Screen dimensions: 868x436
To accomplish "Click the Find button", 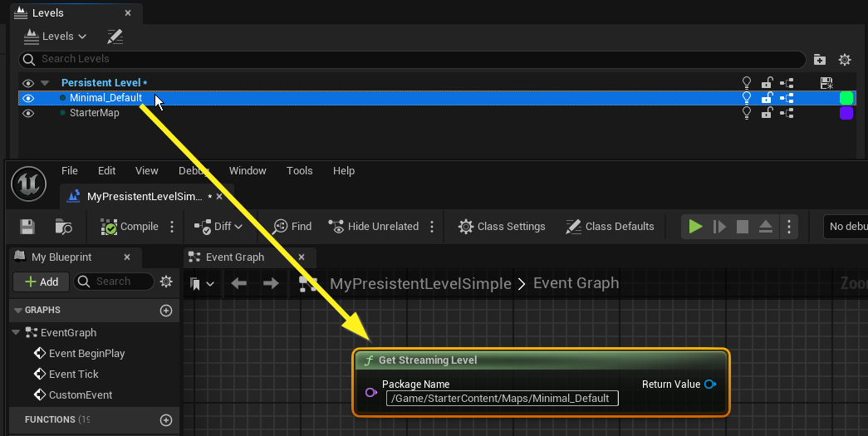I will click(x=292, y=227).
